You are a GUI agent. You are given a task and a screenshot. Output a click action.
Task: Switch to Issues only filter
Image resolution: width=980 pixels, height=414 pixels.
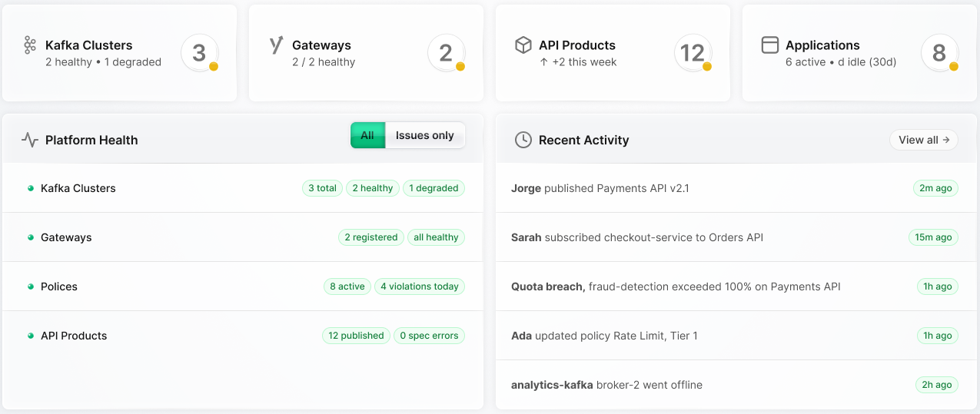(425, 135)
